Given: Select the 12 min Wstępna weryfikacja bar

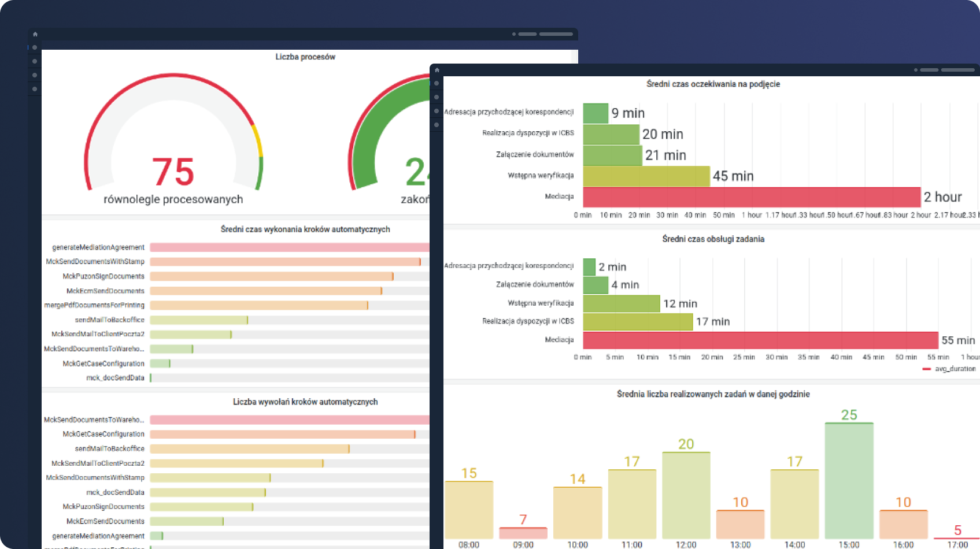Looking at the screenshot, I should coord(622,303).
